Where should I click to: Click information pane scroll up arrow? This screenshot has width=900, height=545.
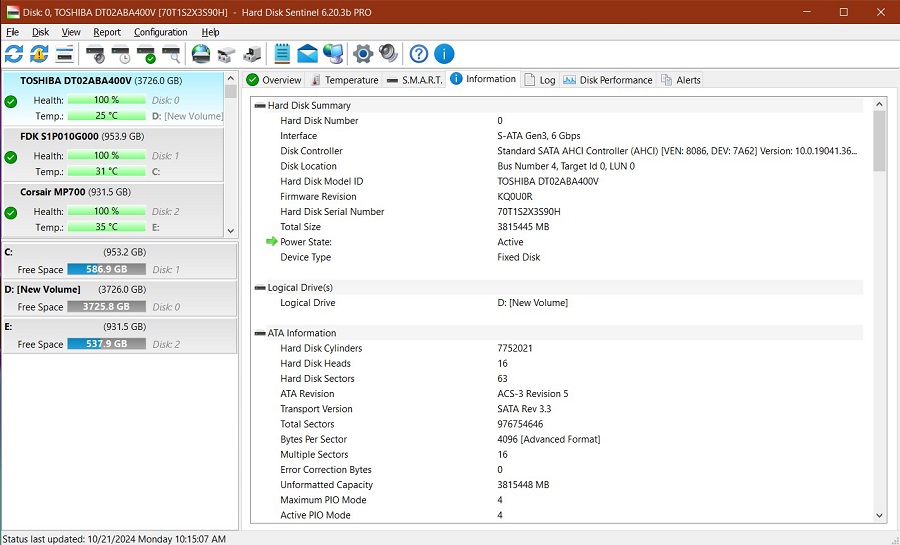(879, 104)
